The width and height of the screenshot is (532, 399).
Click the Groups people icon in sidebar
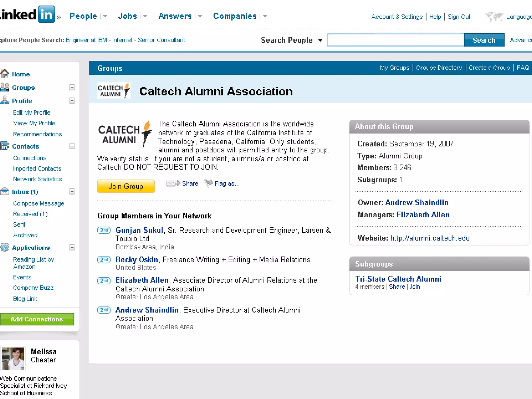tap(5, 87)
